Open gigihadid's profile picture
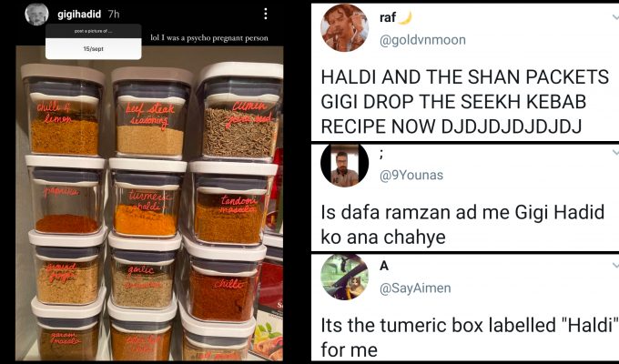Image resolution: width=619 pixels, height=364 pixels. 36,15
